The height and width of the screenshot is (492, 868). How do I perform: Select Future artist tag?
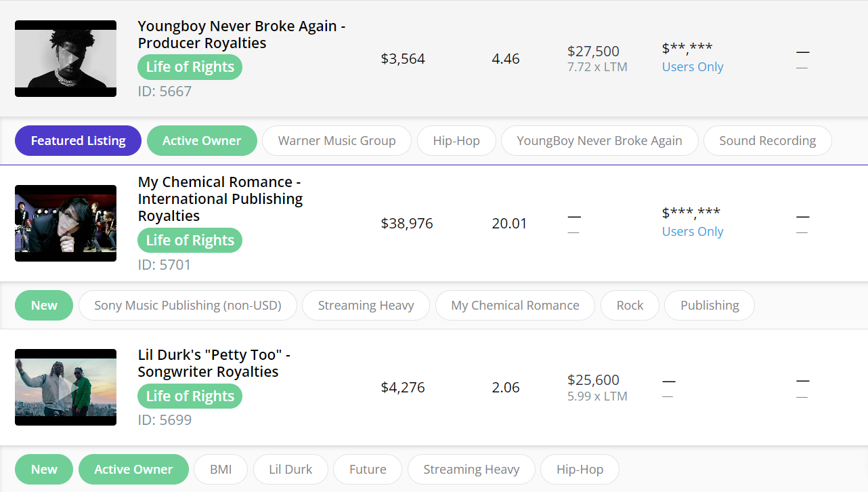coord(368,470)
